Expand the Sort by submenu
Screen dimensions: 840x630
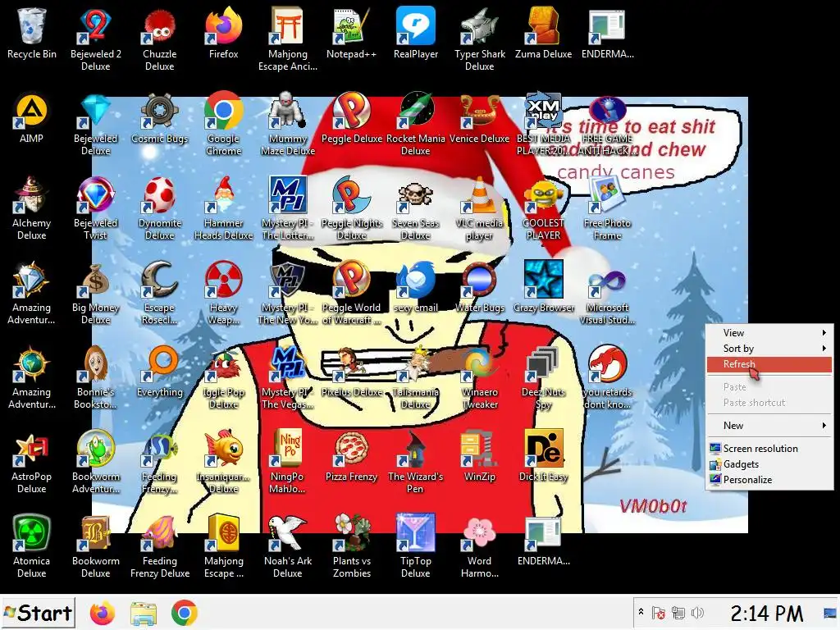click(x=769, y=348)
